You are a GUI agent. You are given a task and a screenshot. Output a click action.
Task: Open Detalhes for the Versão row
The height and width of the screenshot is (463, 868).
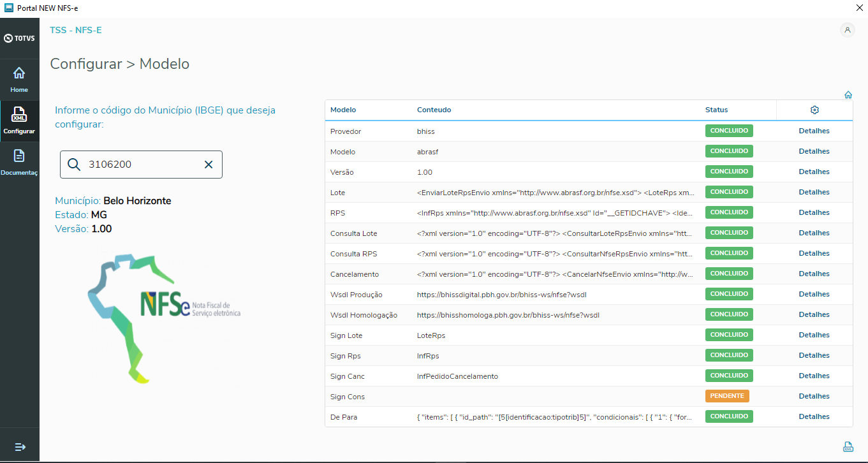[x=814, y=172]
